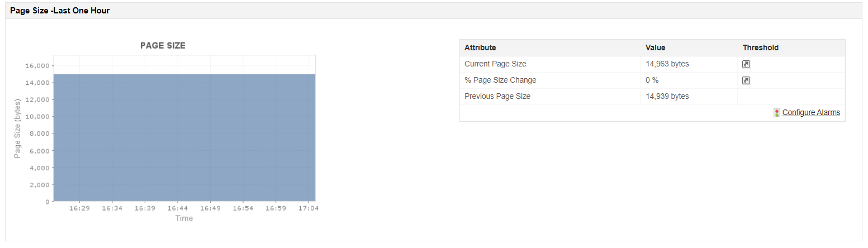Click the blue area of the page size chart
Screen dimensions: 868x248
(x=184, y=137)
